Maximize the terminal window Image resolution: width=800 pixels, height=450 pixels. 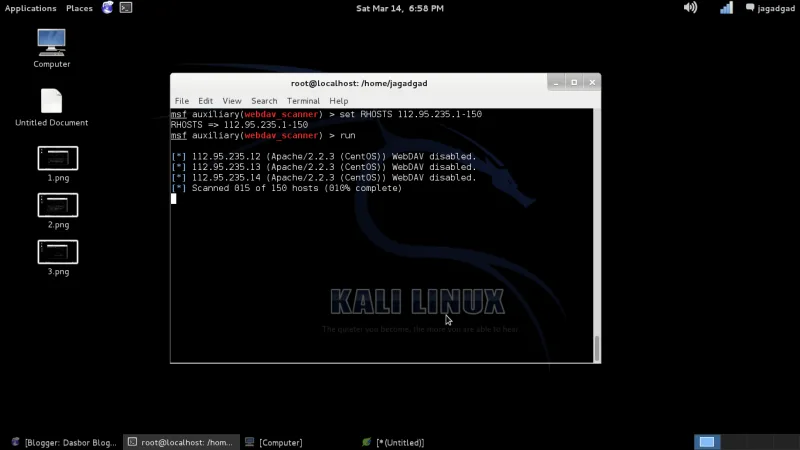pos(574,82)
